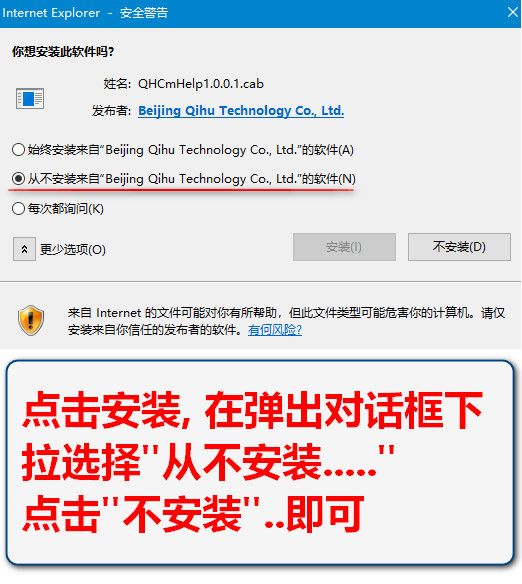Open the 有何风险? help link
The height and width of the screenshot is (584, 522).
tap(275, 330)
